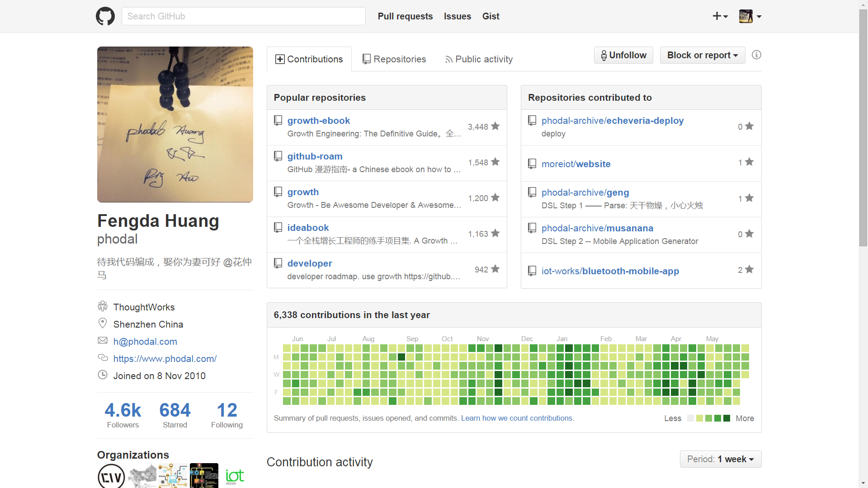Open the first organization avatar
Viewport: 868px width, 488px height.
click(111, 476)
